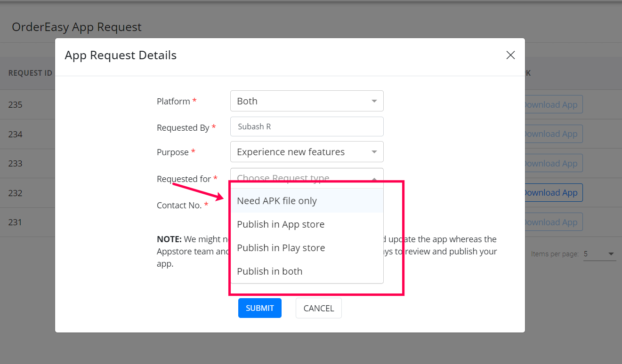
Task: Click the Requested By name field
Action: click(x=307, y=127)
